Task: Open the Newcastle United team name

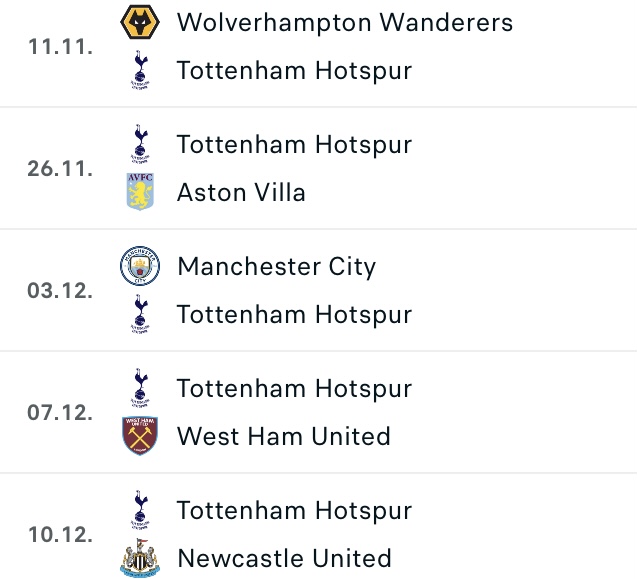Action: pos(284,558)
